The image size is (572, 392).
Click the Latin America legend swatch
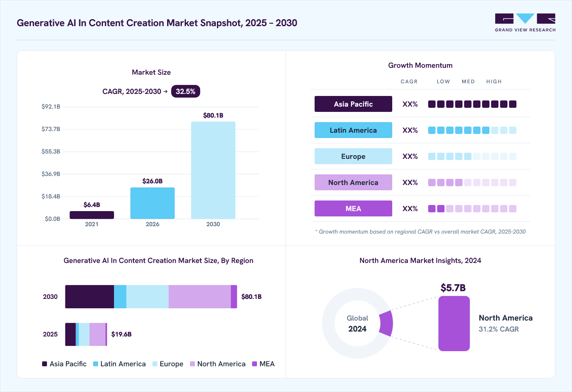(x=96, y=364)
